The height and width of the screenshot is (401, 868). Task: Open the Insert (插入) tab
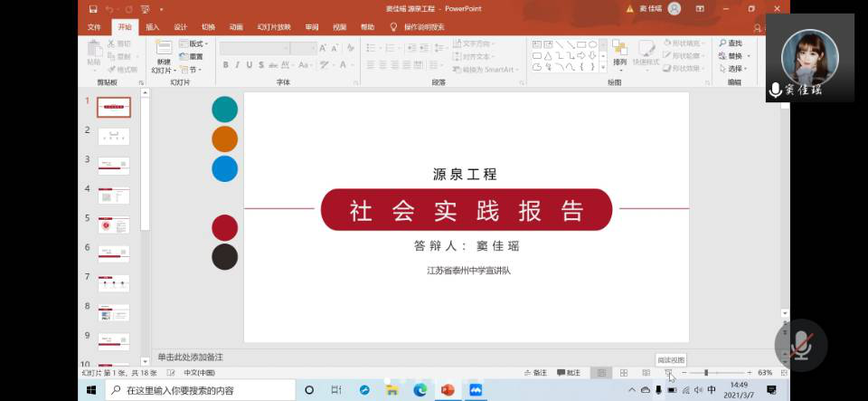pyautogui.click(x=152, y=27)
